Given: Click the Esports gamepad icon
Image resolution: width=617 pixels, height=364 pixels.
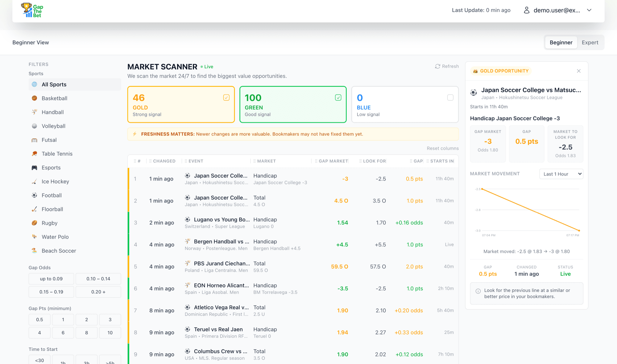Looking at the screenshot, I should tap(35, 168).
